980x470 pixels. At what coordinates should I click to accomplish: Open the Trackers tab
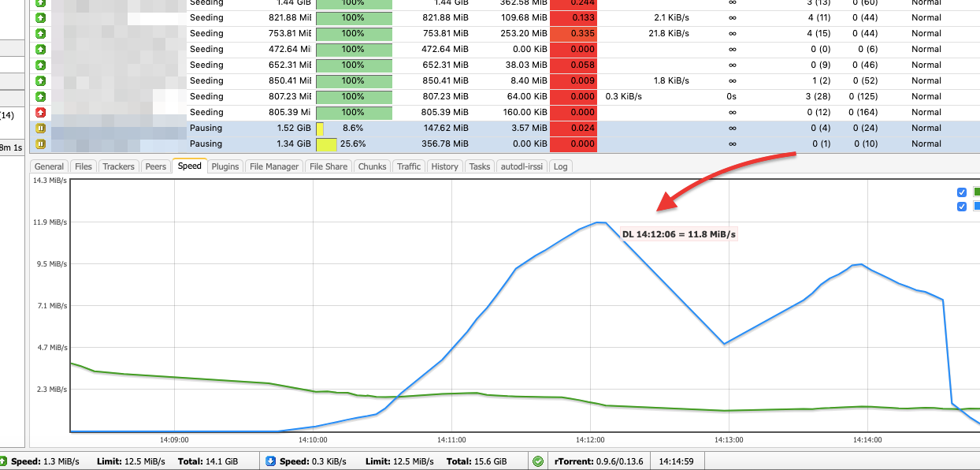point(119,166)
